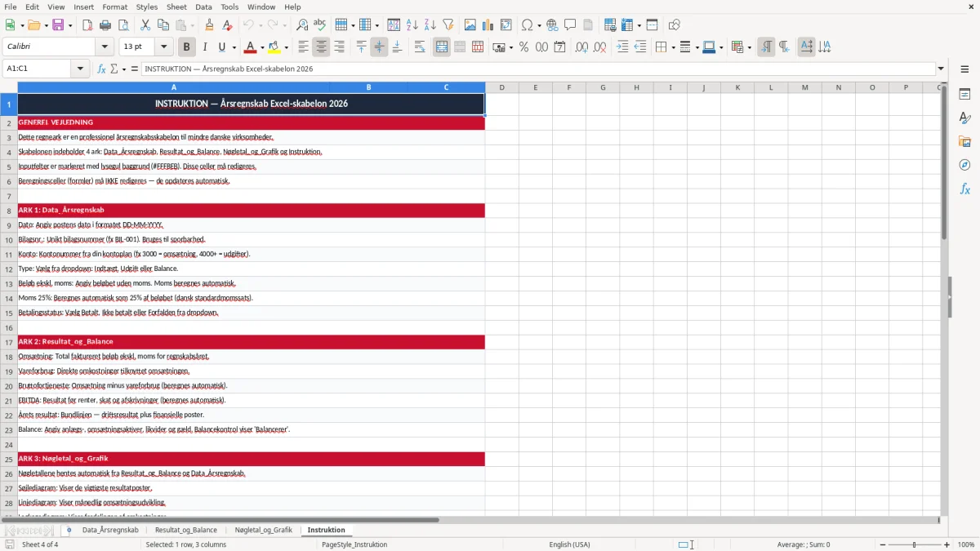Toggle Center Horizontally alignment

coord(321,47)
